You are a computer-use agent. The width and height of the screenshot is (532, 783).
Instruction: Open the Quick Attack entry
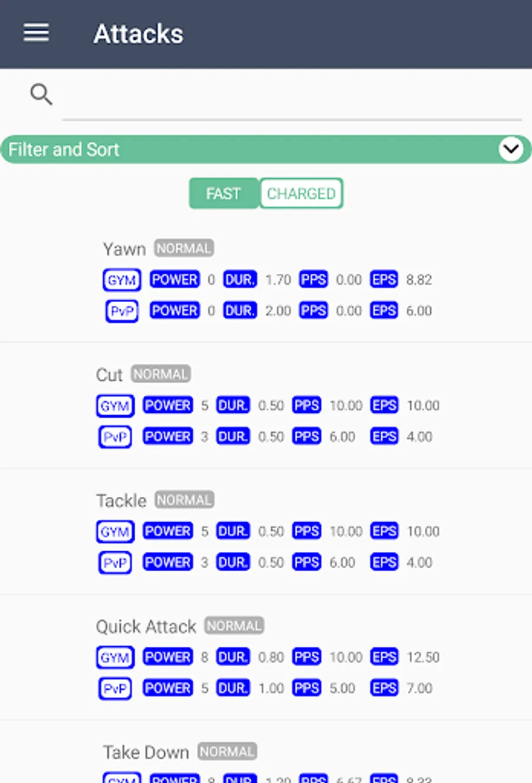146,627
